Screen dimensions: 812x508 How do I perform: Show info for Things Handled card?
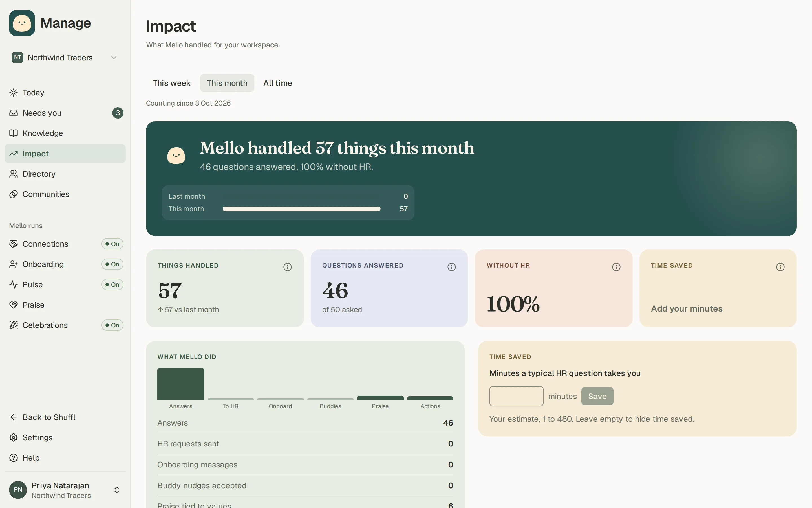click(x=288, y=267)
